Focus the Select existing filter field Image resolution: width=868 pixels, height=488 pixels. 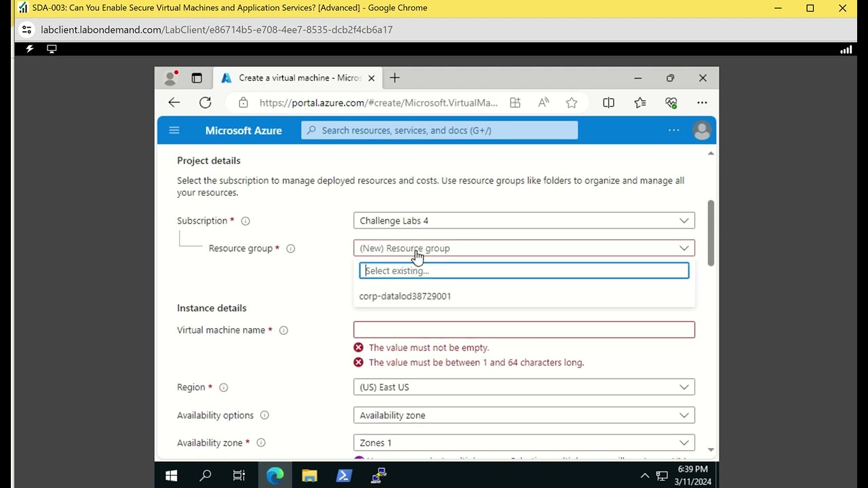click(x=524, y=270)
